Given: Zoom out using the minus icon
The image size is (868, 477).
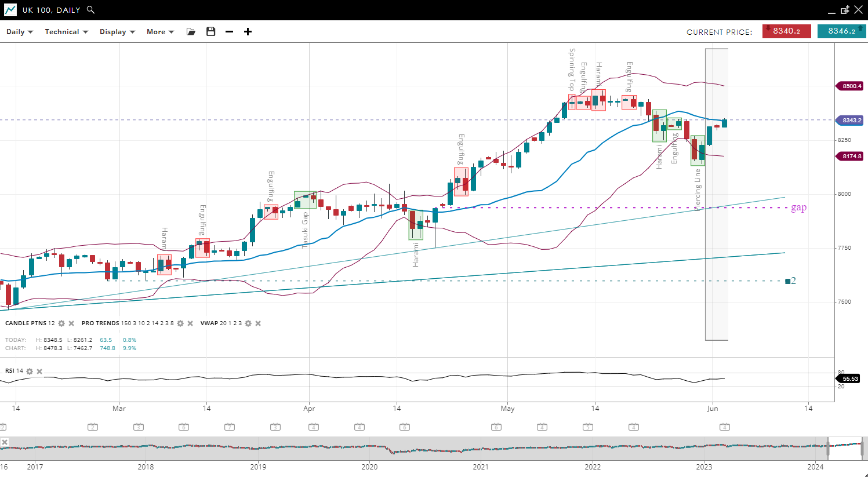Looking at the screenshot, I should click(x=230, y=32).
